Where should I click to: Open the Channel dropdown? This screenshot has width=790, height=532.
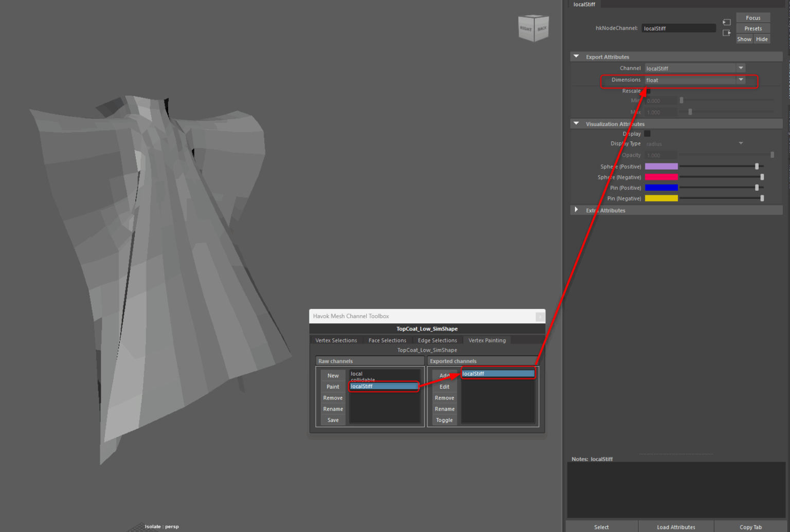(x=694, y=68)
